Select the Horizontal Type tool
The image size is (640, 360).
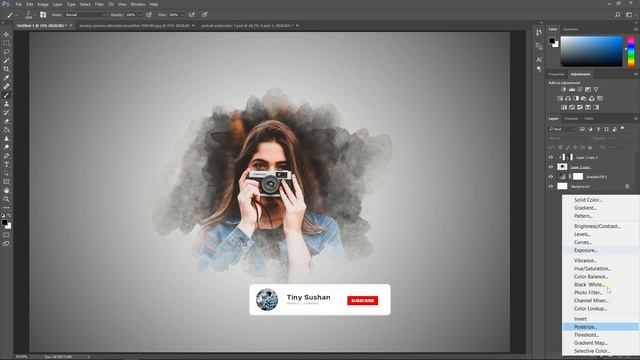6,164
